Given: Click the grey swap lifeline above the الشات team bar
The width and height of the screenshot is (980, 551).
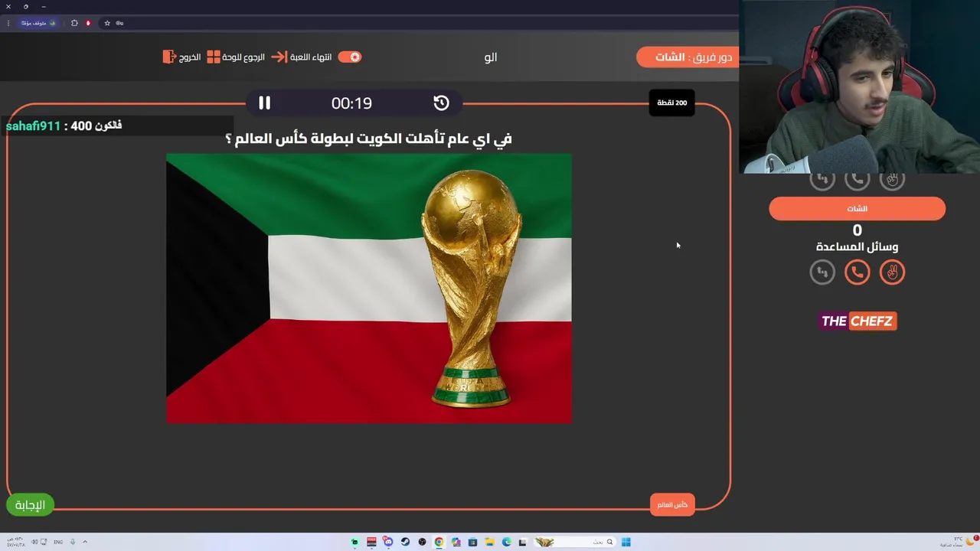Looking at the screenshot, I should tap(822, 180).
